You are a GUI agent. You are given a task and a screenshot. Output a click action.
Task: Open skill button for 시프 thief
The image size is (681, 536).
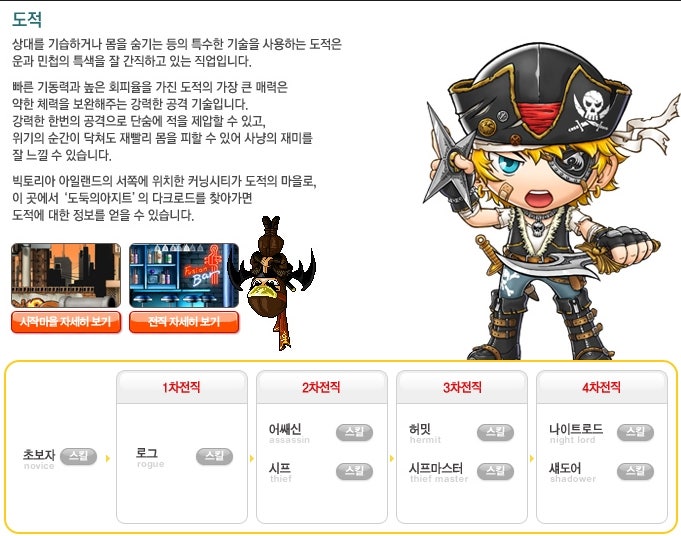[354, 471]
